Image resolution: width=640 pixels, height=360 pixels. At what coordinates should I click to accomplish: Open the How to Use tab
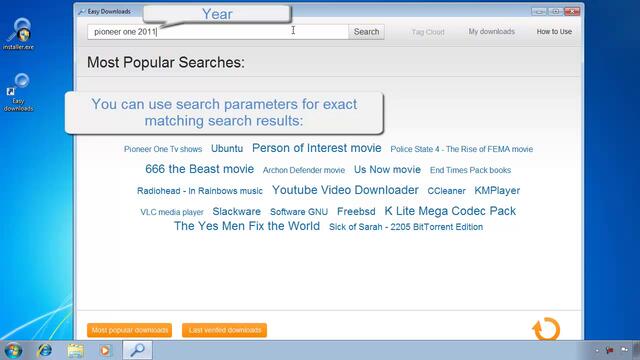pyautogui.click(x=554, y=31)
